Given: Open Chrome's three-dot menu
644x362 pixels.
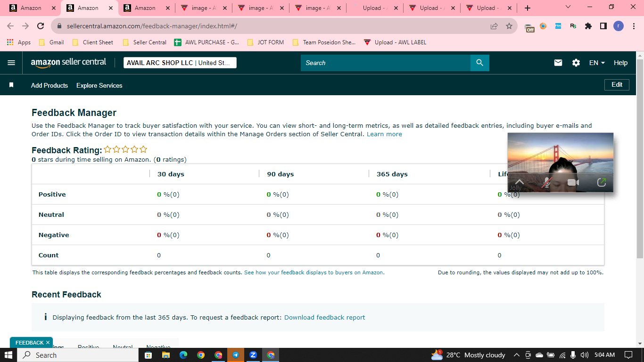Looking at the screenshot, I should coord(634,26).
